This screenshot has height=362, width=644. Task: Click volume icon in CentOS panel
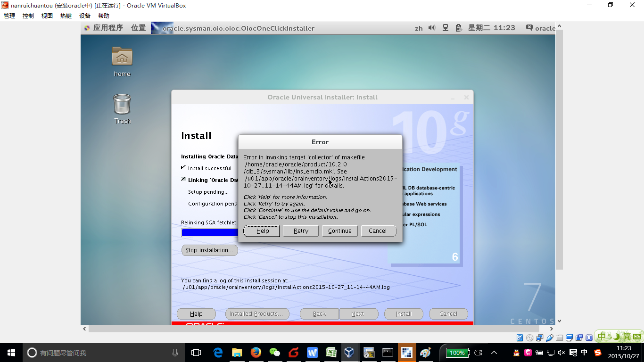click(432, 28)
